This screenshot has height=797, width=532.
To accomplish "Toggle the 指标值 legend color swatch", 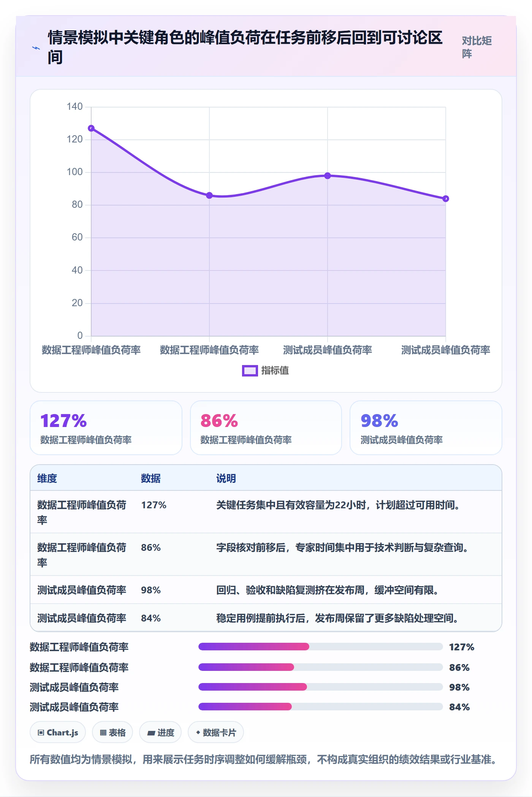I will [250, 371].
